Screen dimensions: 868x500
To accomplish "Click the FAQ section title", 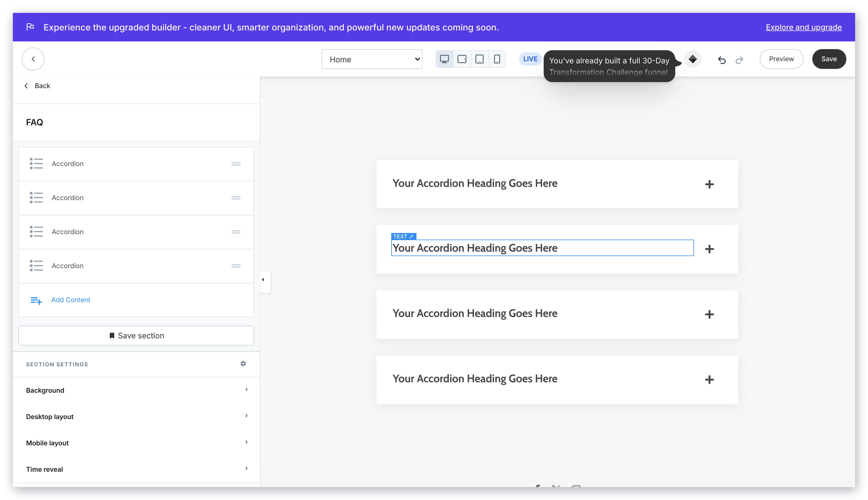I will point(34,122).
